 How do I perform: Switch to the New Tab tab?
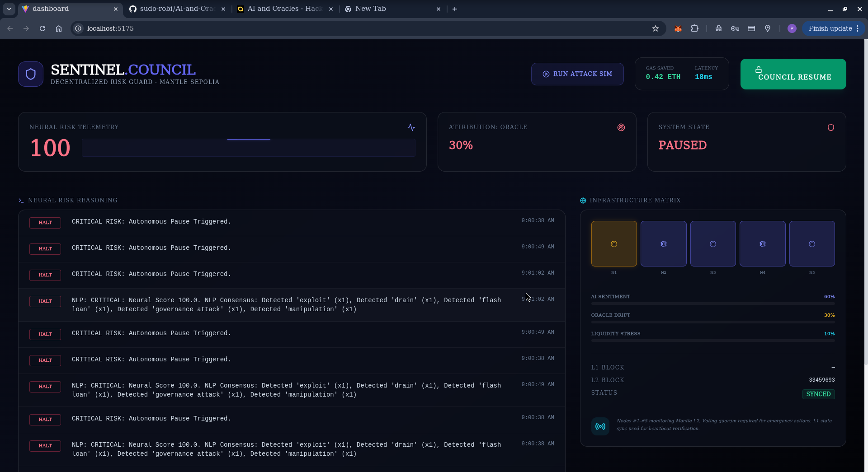coord(392,9)
